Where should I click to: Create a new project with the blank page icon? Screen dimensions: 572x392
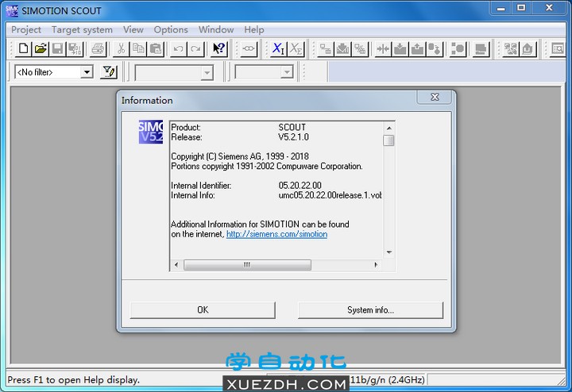click(x=23, y=48)
